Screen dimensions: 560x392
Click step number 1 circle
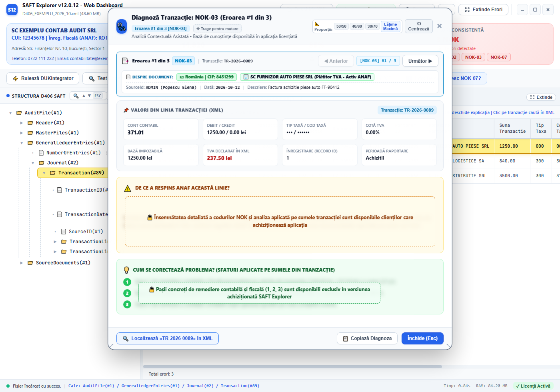click(127, 282)
